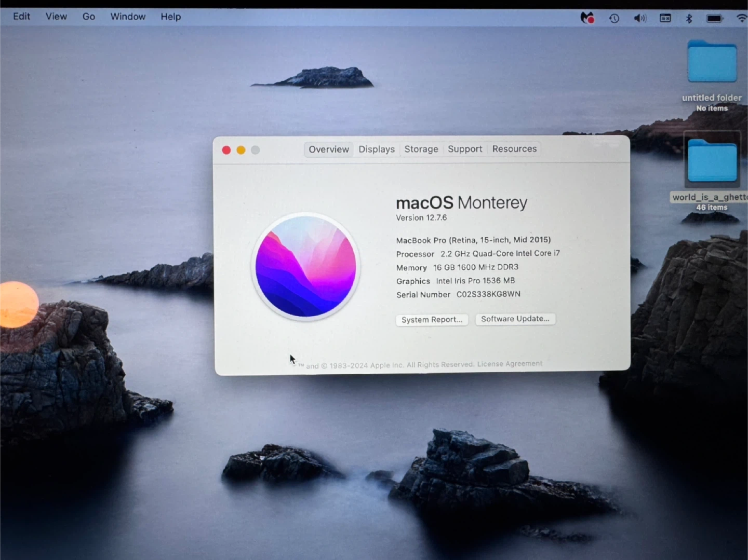Click the Software Update button
Image resolution: width=748 pixels, height=560 pixels.
point(515,319)
